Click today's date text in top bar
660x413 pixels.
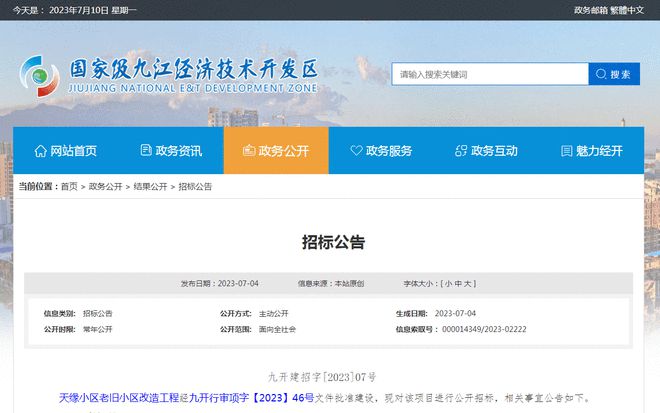75,10
